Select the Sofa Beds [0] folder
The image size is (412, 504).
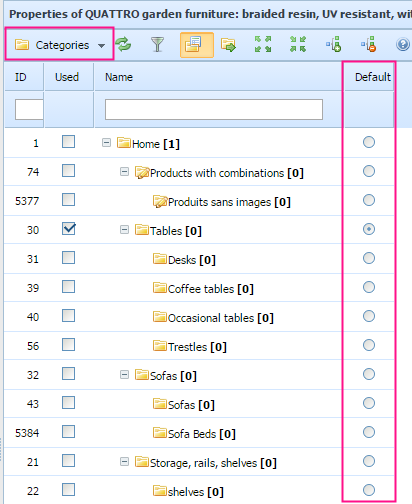pos(194,434)
